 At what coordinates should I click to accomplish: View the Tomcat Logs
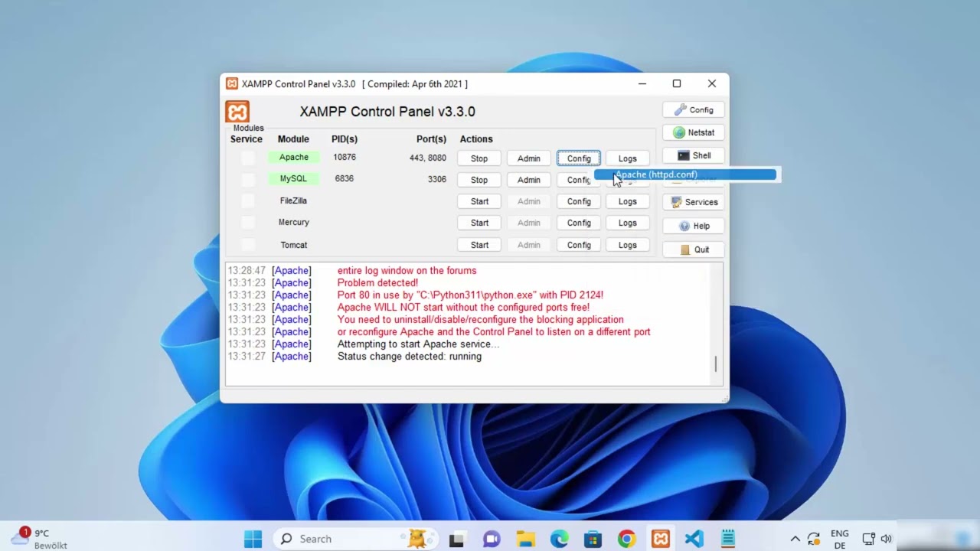[627, 245]
